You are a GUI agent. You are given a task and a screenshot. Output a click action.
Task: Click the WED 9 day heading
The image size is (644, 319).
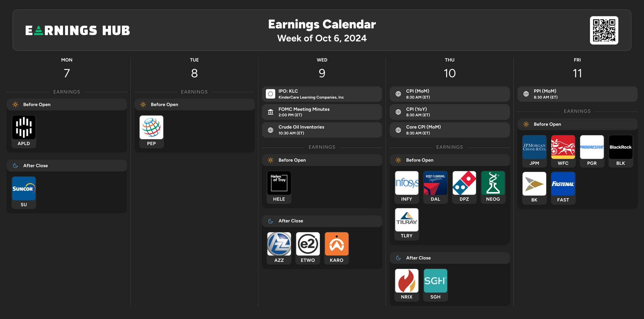[322, 69]
